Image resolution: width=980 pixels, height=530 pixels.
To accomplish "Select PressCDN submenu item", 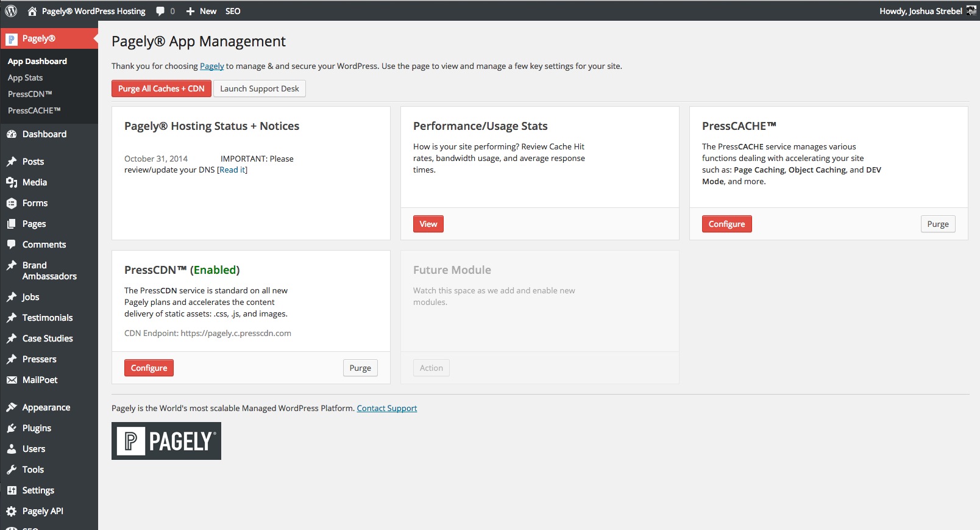I will pos(30,94).
